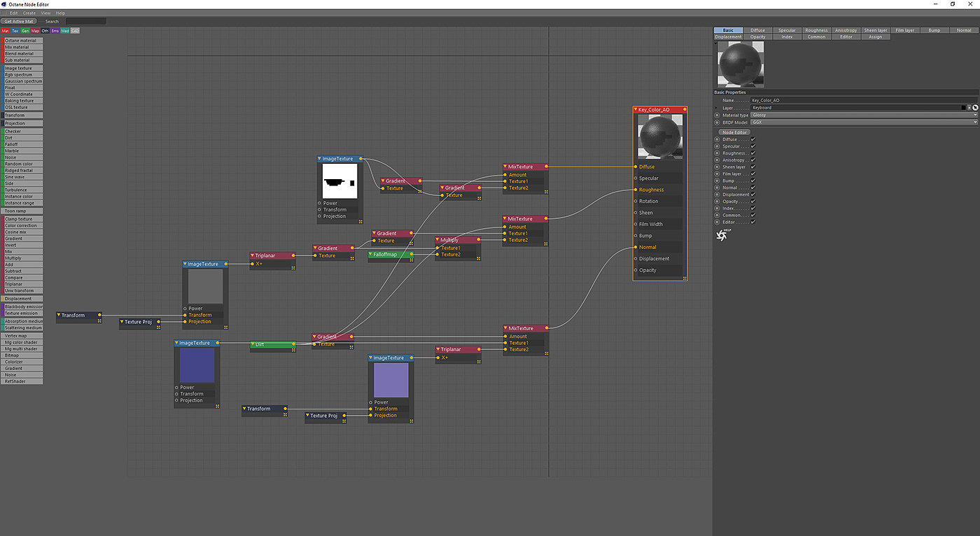This screenshot has width=980, height=536.
Task: Uncheck the Diffuse channel checkbox
Action: [753, 139]
